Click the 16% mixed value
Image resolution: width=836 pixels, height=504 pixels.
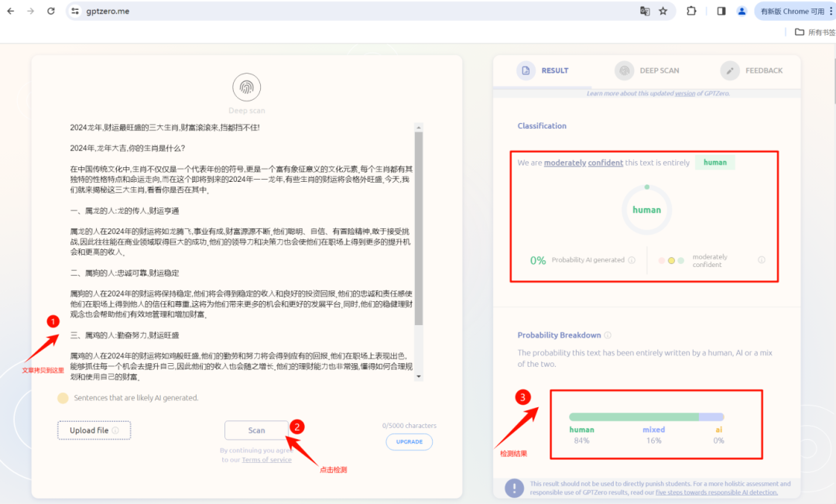coord(653,441)
